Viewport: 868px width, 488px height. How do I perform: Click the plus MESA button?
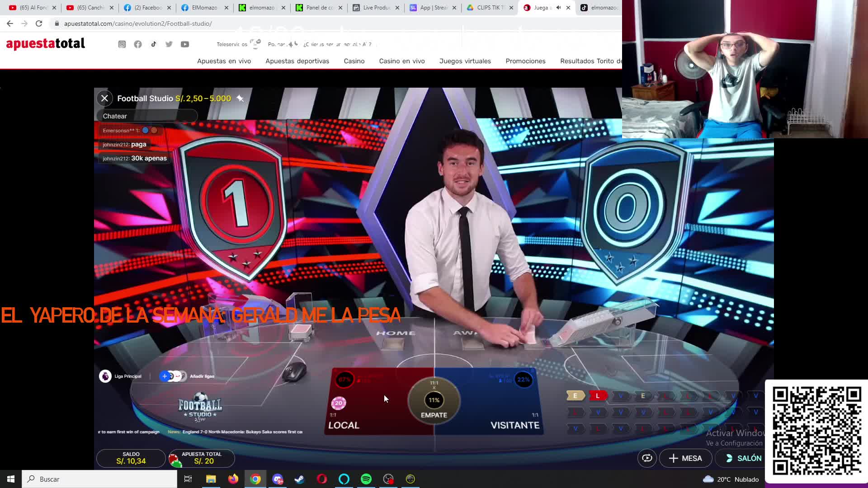[685, 458]
